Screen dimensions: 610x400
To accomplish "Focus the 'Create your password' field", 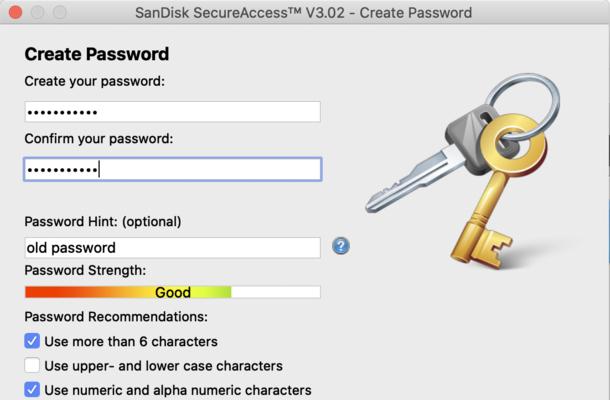I will (172, 112).
